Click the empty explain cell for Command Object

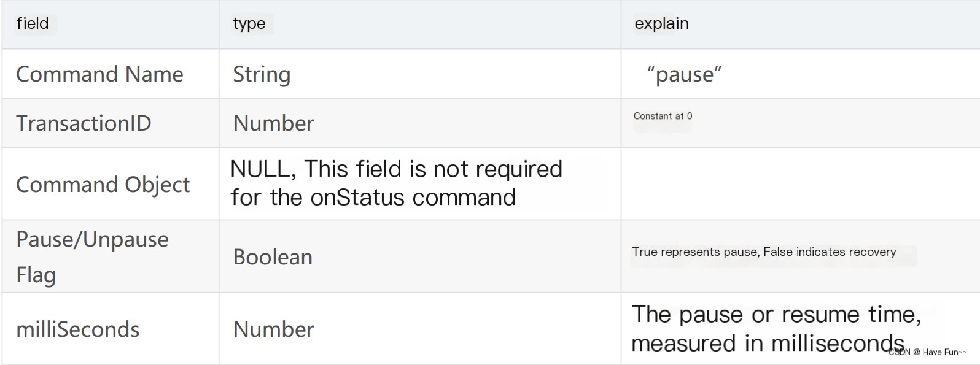(798, 183)
